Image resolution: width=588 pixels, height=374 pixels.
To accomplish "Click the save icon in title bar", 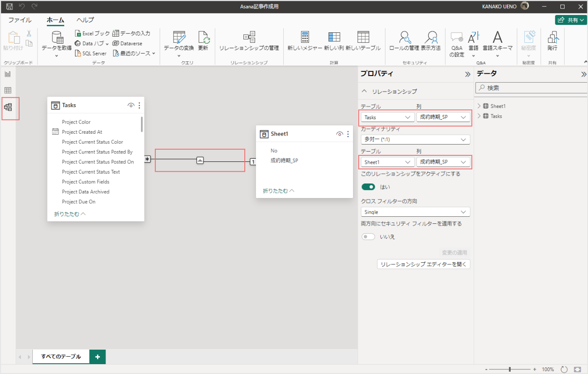I will pyautogui.click(x=9, y=7).
